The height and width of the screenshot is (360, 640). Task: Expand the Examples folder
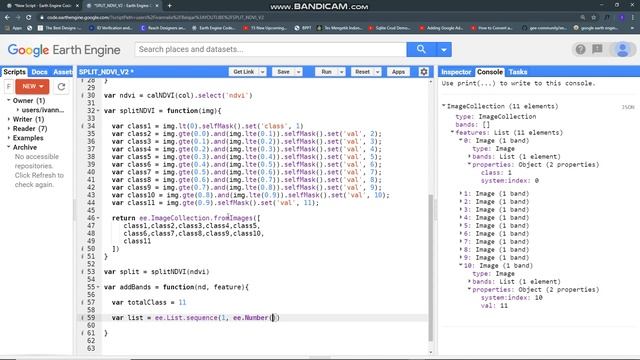(9, 138)
